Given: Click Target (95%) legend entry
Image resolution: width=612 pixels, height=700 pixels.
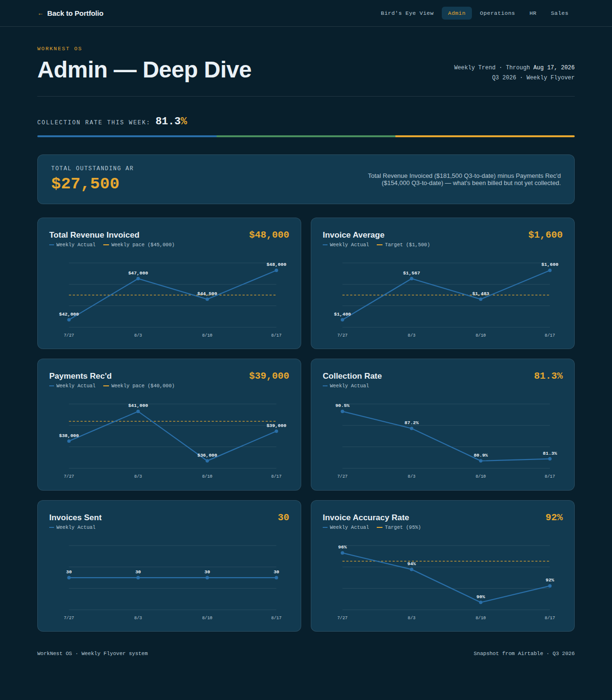Looking at the screenshot, I should [399, 527].
